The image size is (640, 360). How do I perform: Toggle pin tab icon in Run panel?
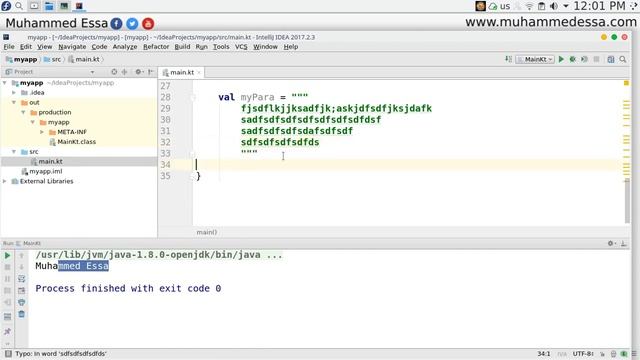pyautogui.click(x=7, y=331)
